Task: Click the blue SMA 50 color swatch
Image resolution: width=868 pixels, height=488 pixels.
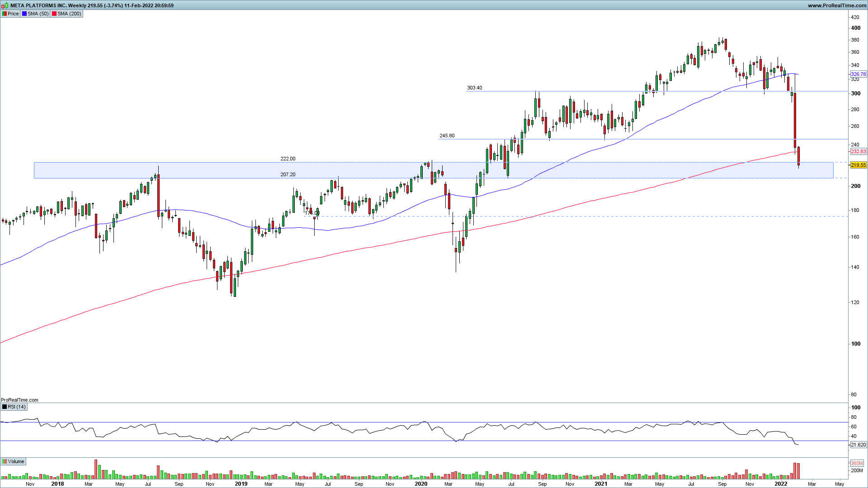Action: pyautogui.click(x=24, y=14)
